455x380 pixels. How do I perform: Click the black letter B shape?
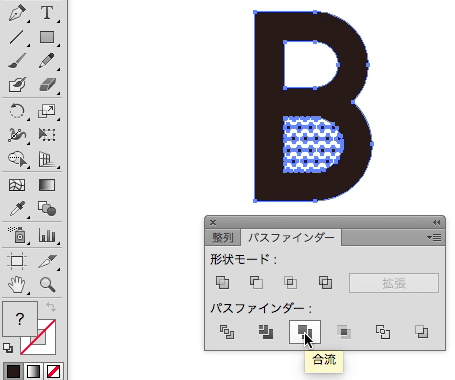point(269,107)
